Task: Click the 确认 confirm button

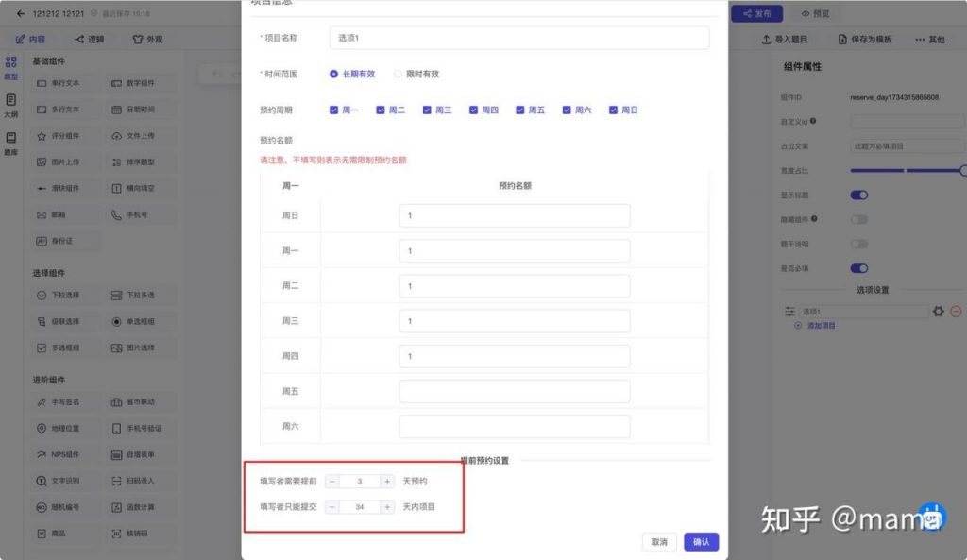Action: tap(700, 542)
